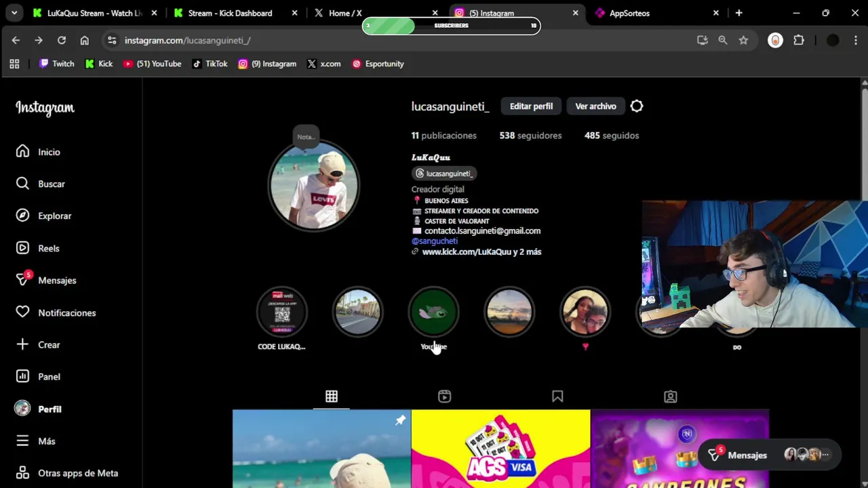Bookmark this page with star

[x=743, y=40]
